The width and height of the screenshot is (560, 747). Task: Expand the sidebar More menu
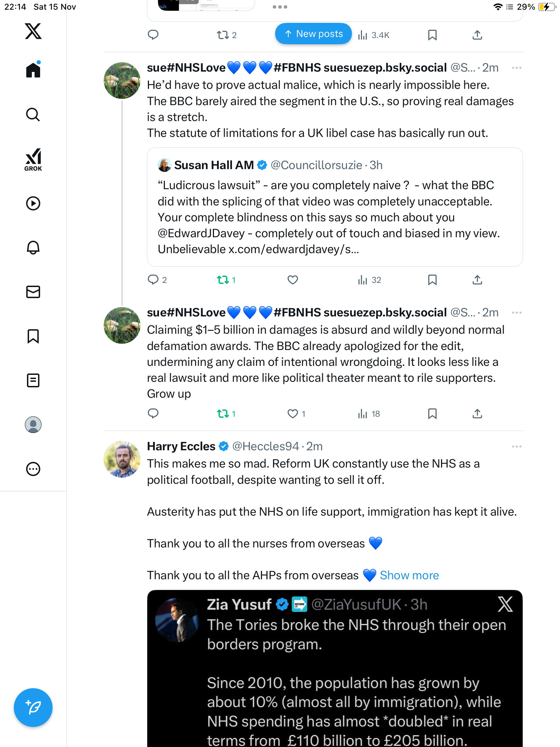coord(33,469)
